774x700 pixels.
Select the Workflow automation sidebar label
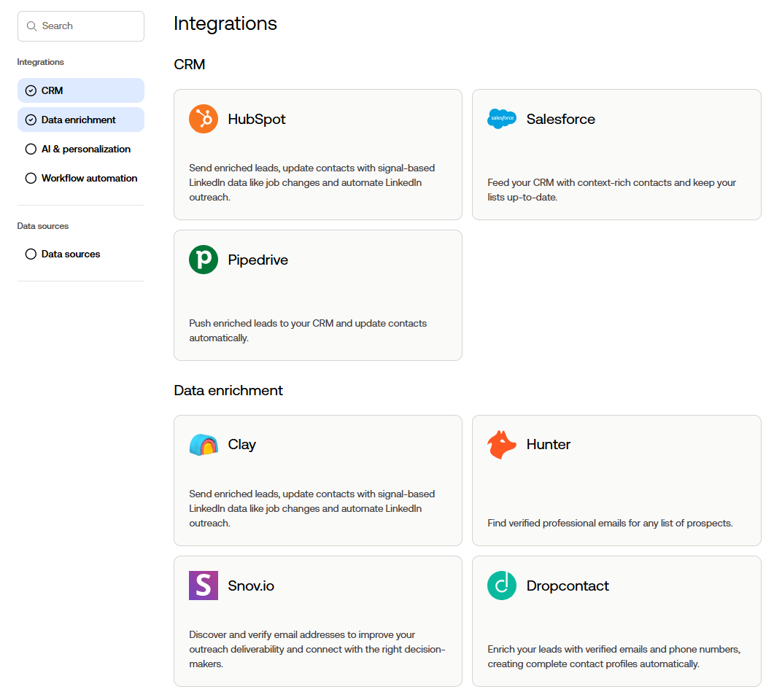[x=89, y=178]
